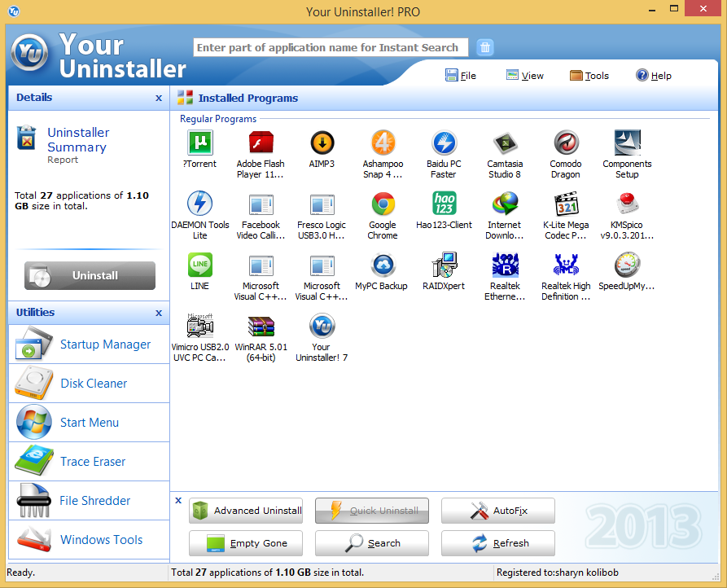Image resolution: width=727 pixels, height=588 pixels.
Task: Select first Microsoft Visual C++ entry
Action: click(x=261, y=265)
